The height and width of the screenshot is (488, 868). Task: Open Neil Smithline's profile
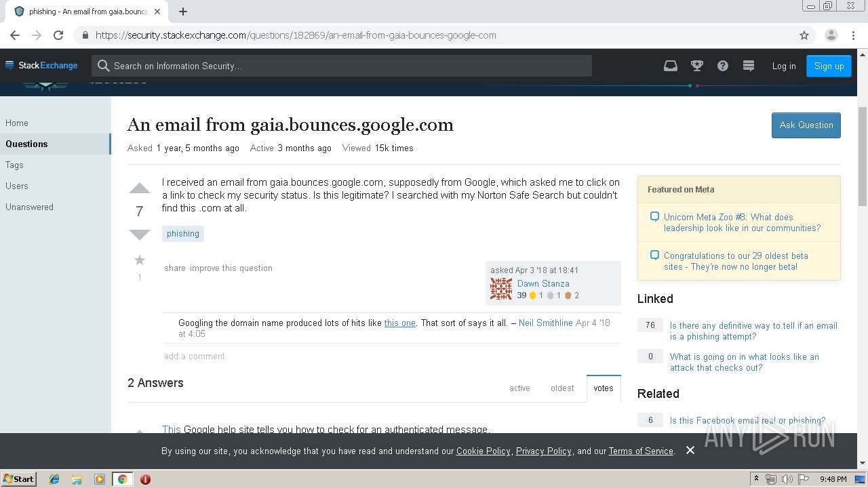(x=546, y=323)
